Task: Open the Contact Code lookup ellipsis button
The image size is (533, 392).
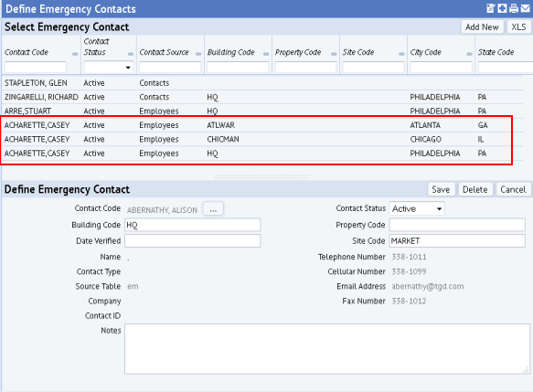Action: 213,209
